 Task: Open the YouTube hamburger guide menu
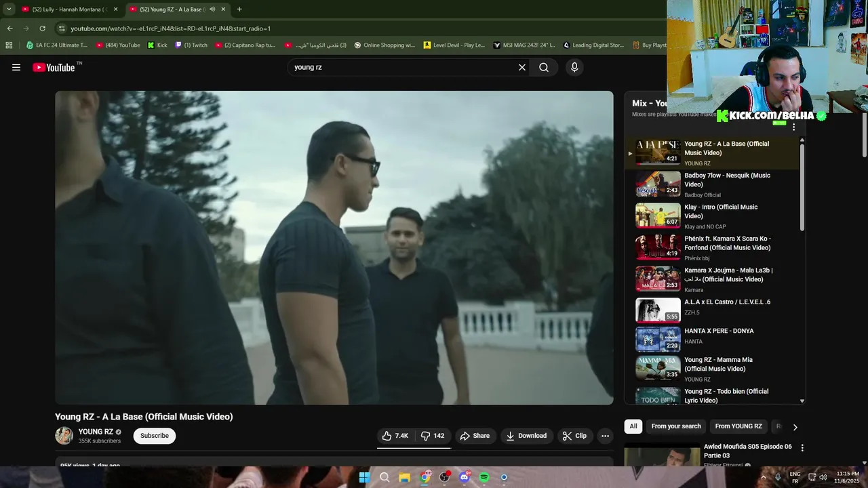point(16,67)
